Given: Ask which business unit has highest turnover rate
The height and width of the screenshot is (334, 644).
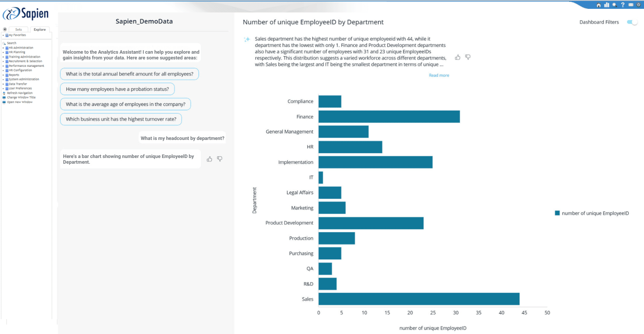Looking at the screenshot, I should coord(121,119).
